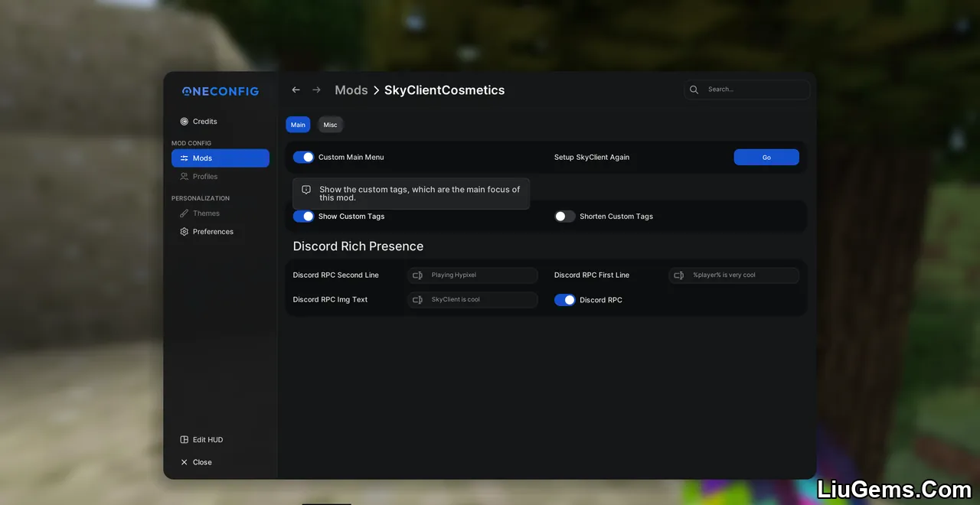Click the Custom Main Menu label

[x=351, y=157]
